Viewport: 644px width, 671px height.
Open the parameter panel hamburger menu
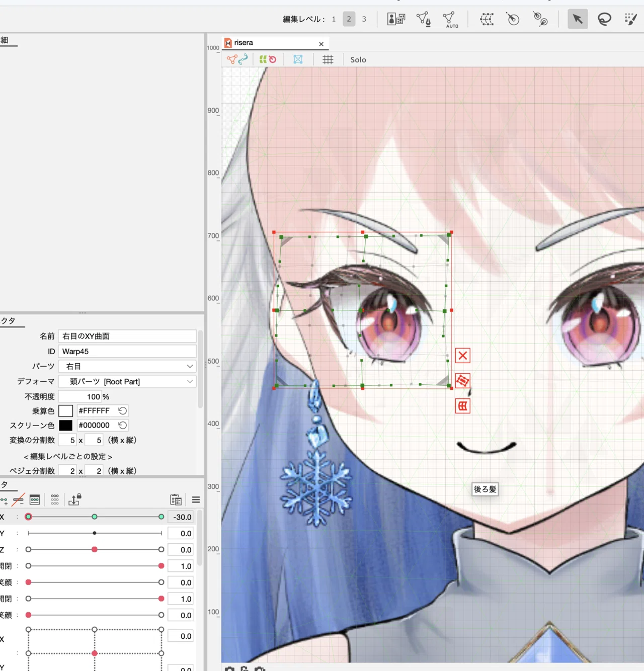click(196, 499)
